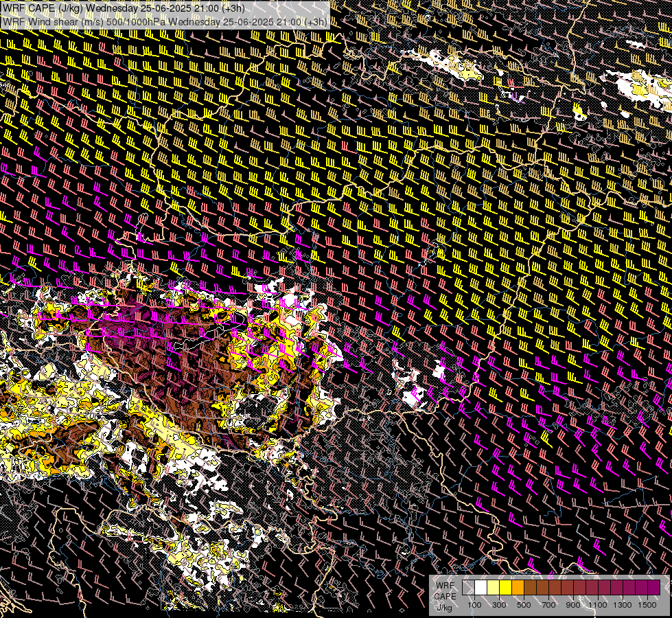Select the white CAPE legend swatch
The width and height of the screenshot is (672, 618).
(x=481, y=588)
